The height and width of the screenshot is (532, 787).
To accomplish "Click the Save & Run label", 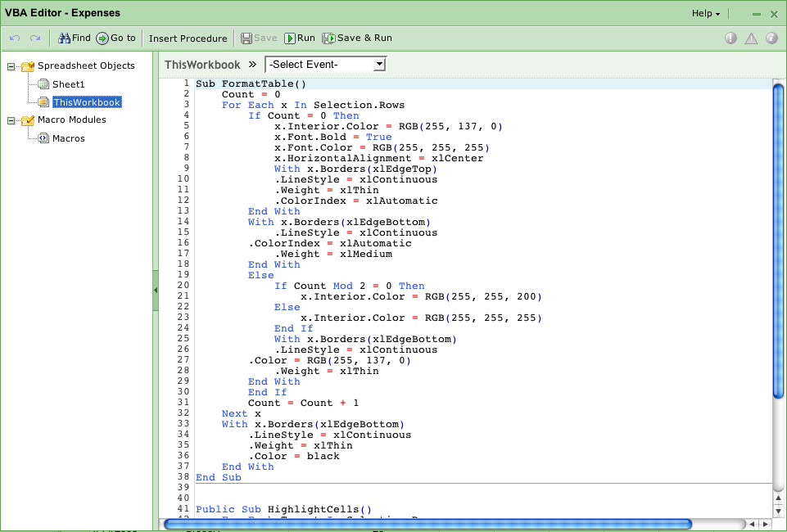I will 365,38.
